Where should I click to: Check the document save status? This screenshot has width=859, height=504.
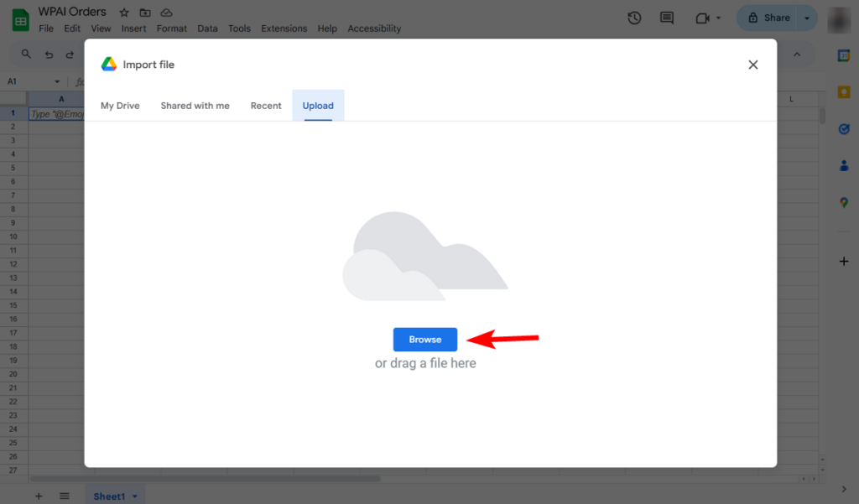pos(164,12)
